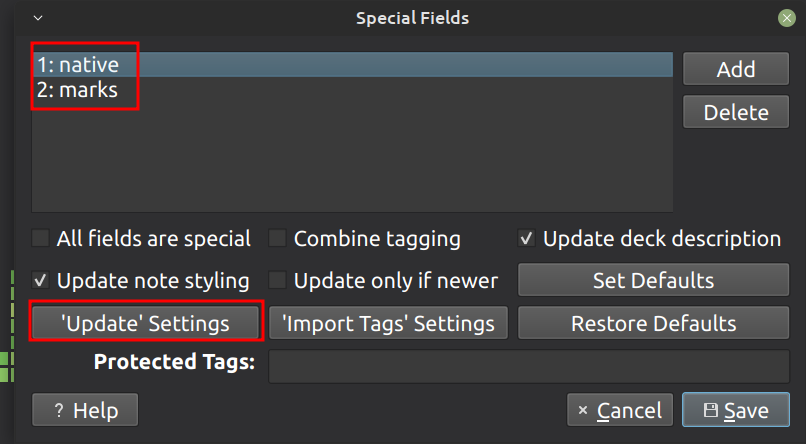Close the Special Fields dialog

click(787, 18)
